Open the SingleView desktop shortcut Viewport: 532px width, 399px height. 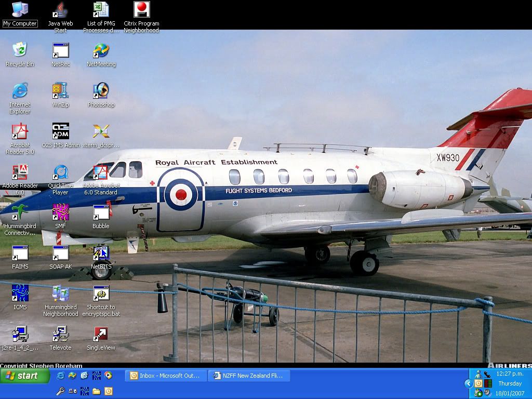pos(101,335)
